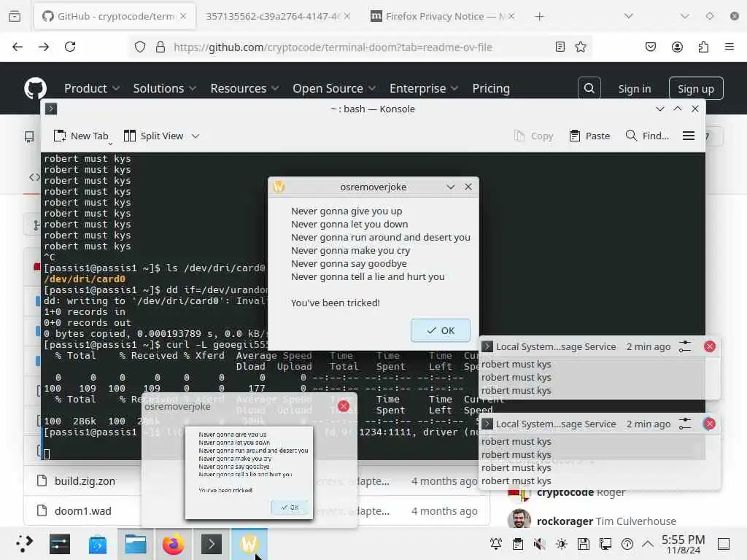Click OK in osremoverjoke dialog

[441, 330]
